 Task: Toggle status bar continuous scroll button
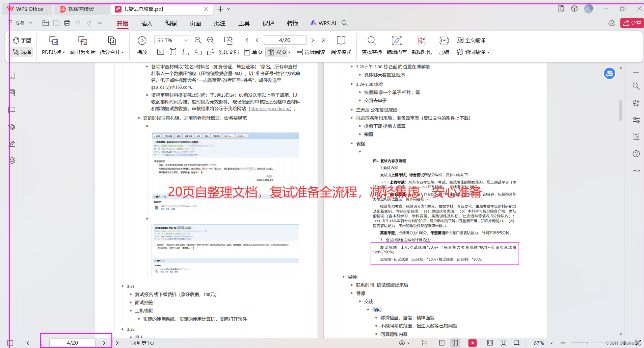[x=425, y=343]
